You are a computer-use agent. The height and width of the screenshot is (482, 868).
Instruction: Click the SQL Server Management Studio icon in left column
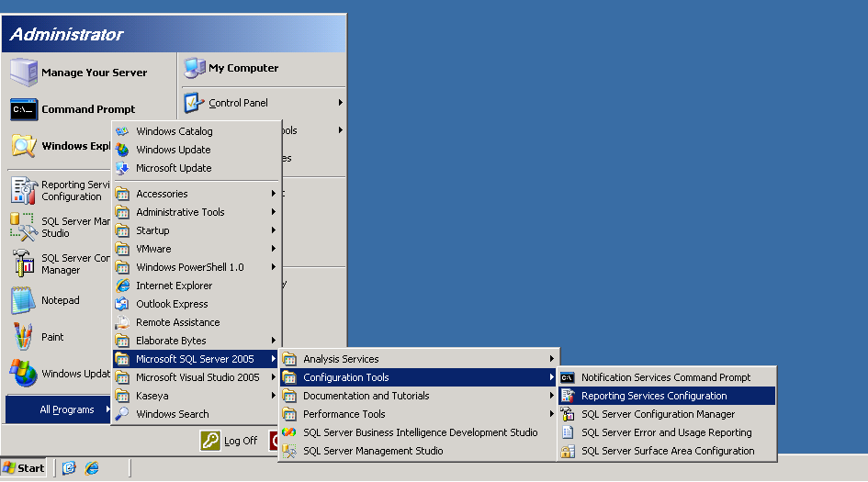point(24,227)
